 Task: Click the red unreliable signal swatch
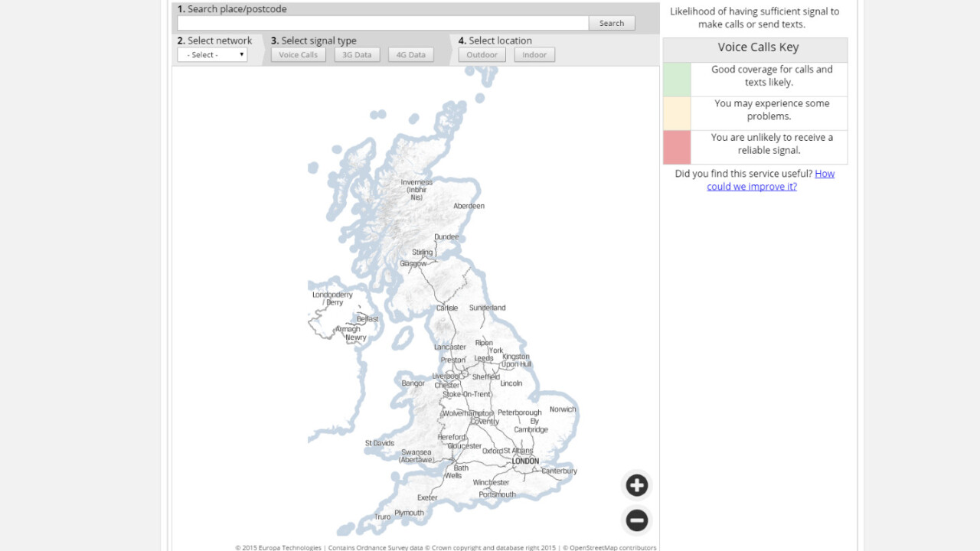click(676, 147)
